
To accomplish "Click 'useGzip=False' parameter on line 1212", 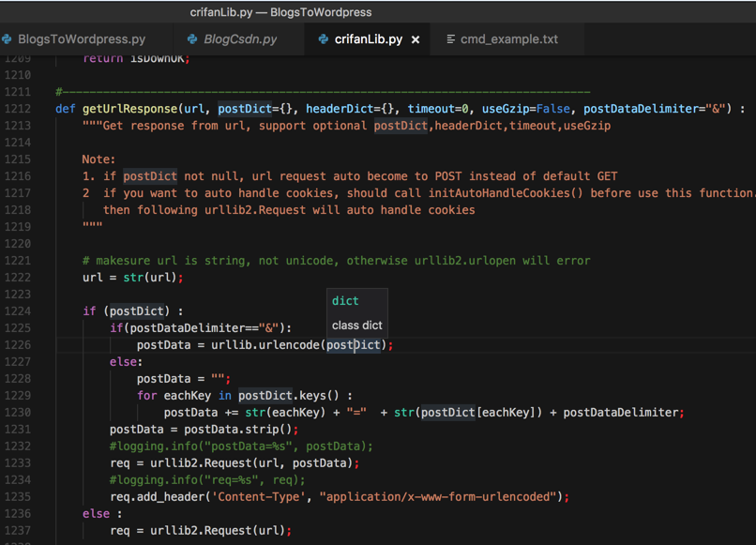I will pos(526,109).
